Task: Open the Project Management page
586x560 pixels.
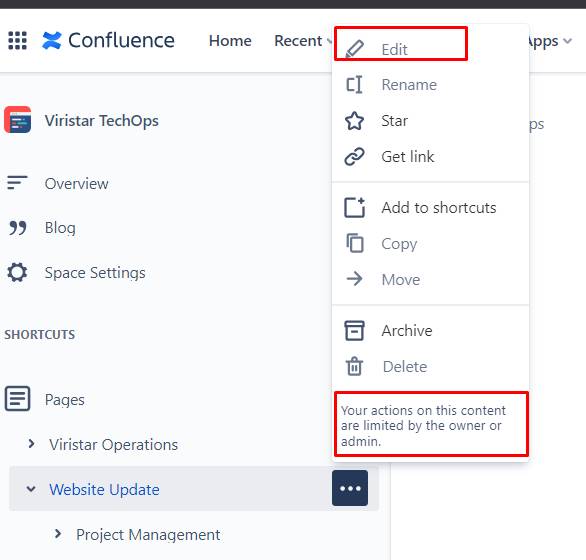Action: (x=148, y=535)
